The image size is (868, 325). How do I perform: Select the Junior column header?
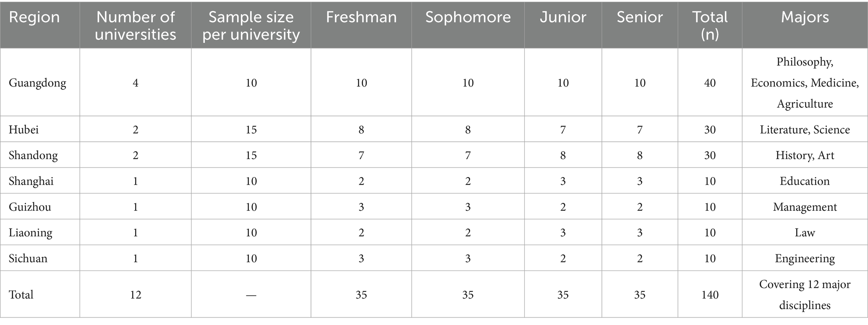click(563, 17)
